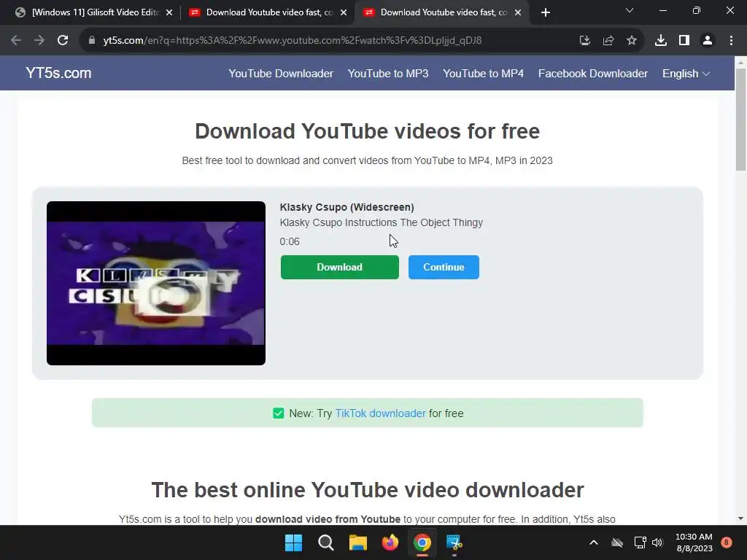
Task: Click the scrollbar down arrow
Action: click(x=740, y=518)
